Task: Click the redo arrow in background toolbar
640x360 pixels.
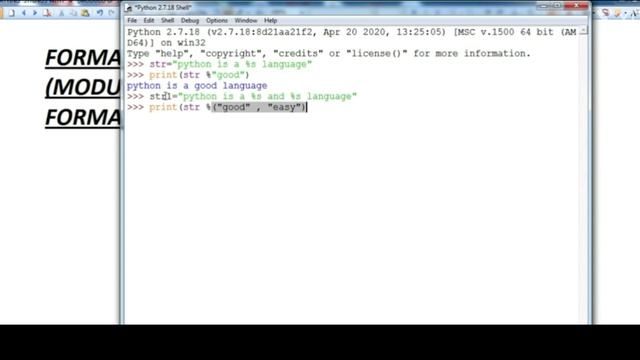Action: [111, 13]
